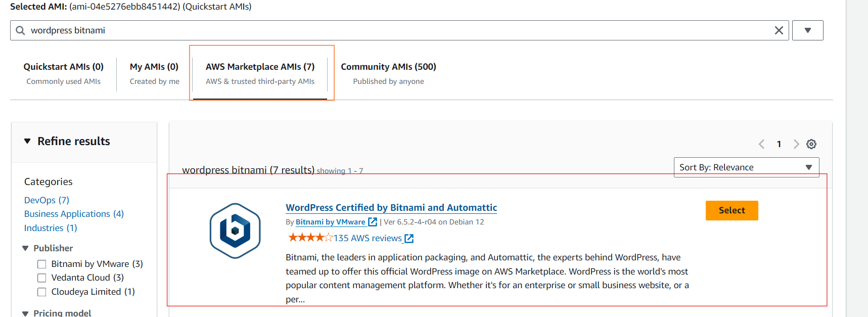Image resolution: width=868 pixels, height=317 pixels.
Task: Open the dropdown button next to search bar
Action: click(x=807, y=30)
